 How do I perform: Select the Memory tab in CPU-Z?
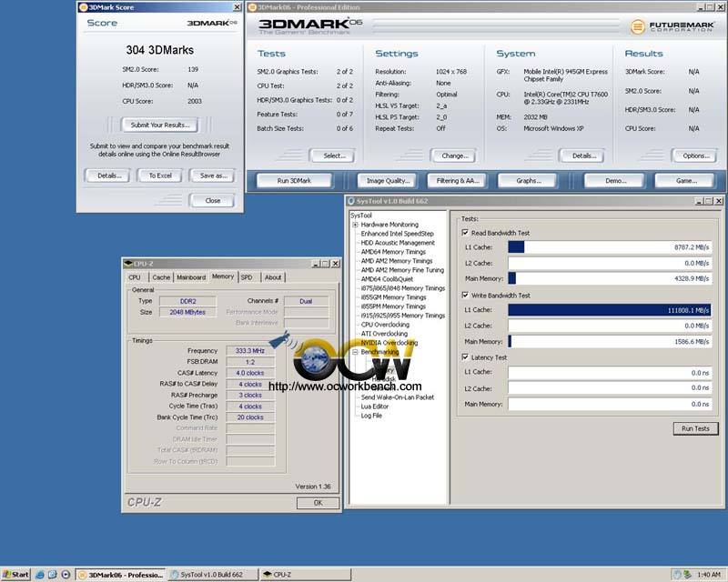click(223, 276)
